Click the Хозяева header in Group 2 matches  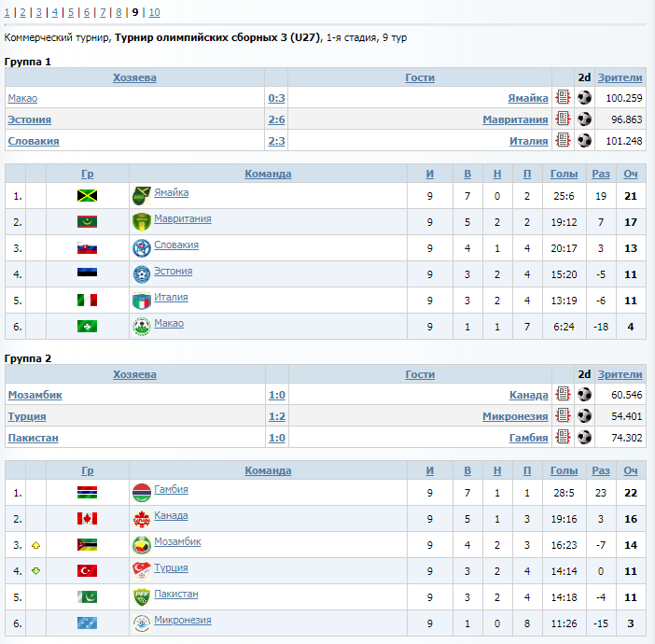point(134,374)
